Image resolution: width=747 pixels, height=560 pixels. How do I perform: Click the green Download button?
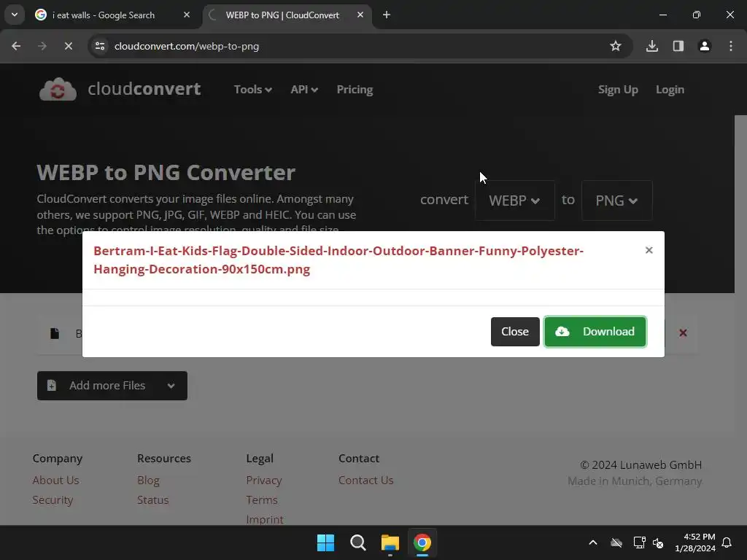click(x=595, y=332)
